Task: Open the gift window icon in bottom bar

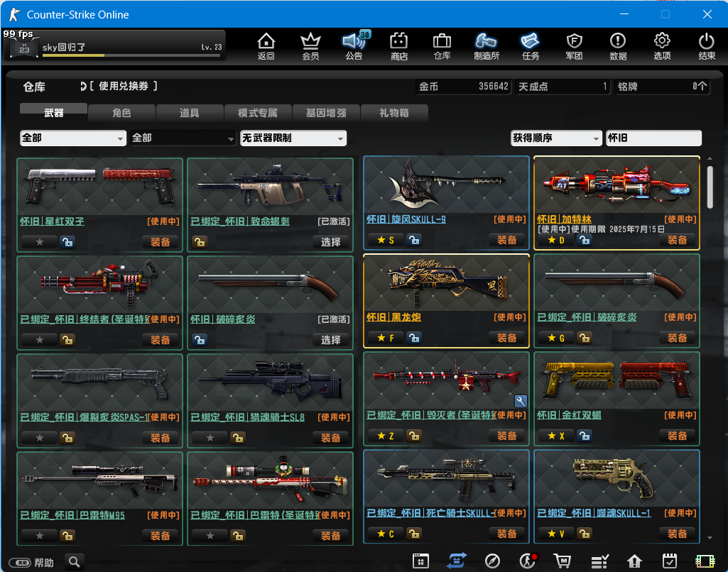Action: 420,561
